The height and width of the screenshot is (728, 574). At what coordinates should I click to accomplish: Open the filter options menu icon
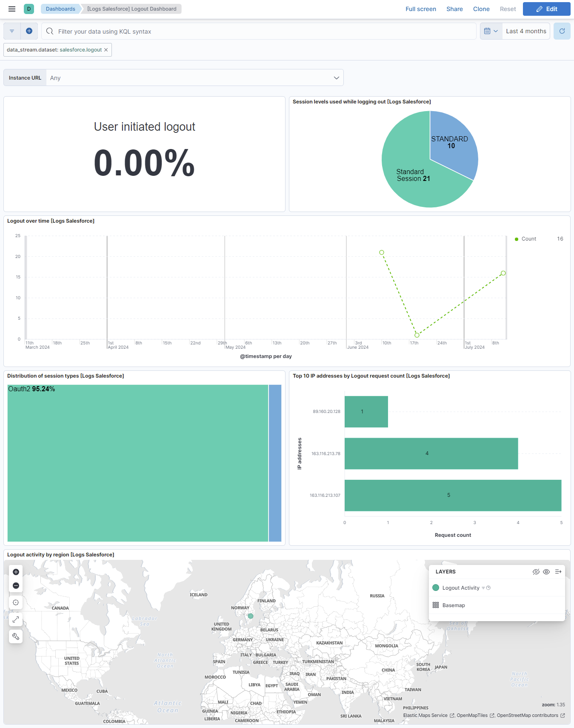click(12, 31)
